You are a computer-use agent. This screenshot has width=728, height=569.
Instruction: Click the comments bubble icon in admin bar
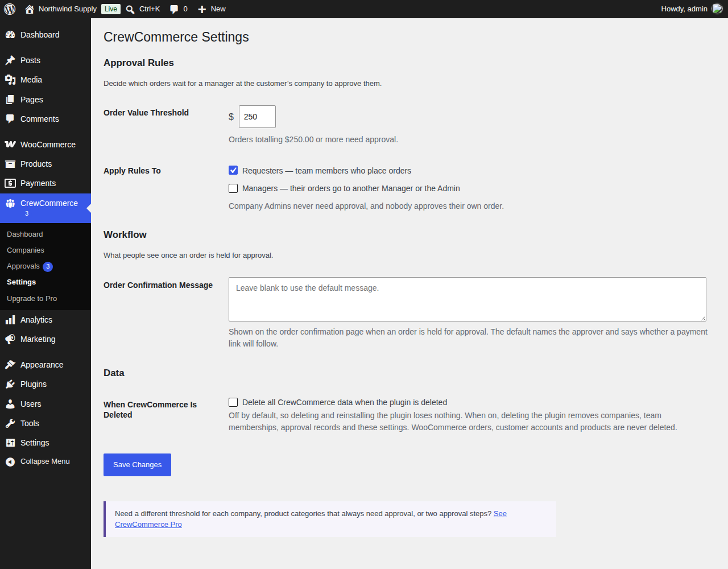[174, 9]
